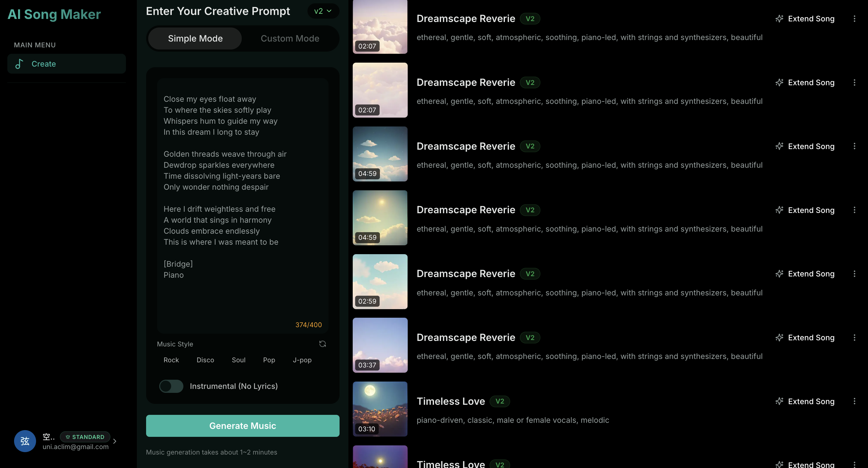Click the [Bridge] line in lyrics

(178, 264)
